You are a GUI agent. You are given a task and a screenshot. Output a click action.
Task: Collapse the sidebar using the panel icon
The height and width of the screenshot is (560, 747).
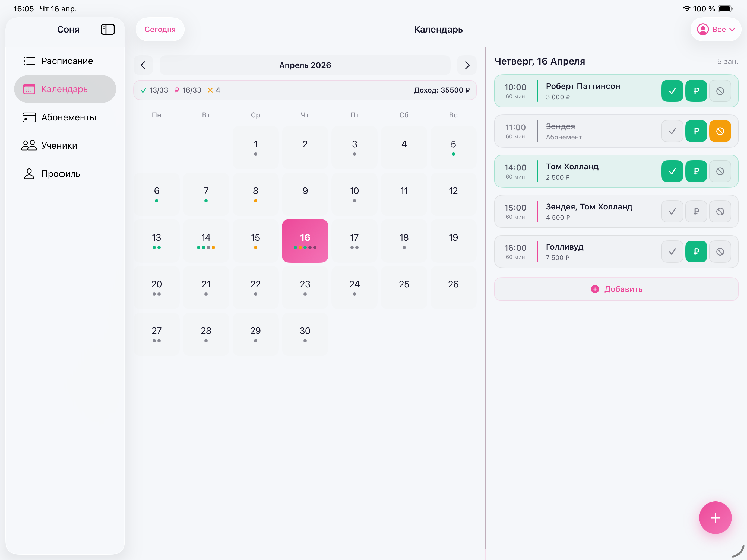click(107, 29)
